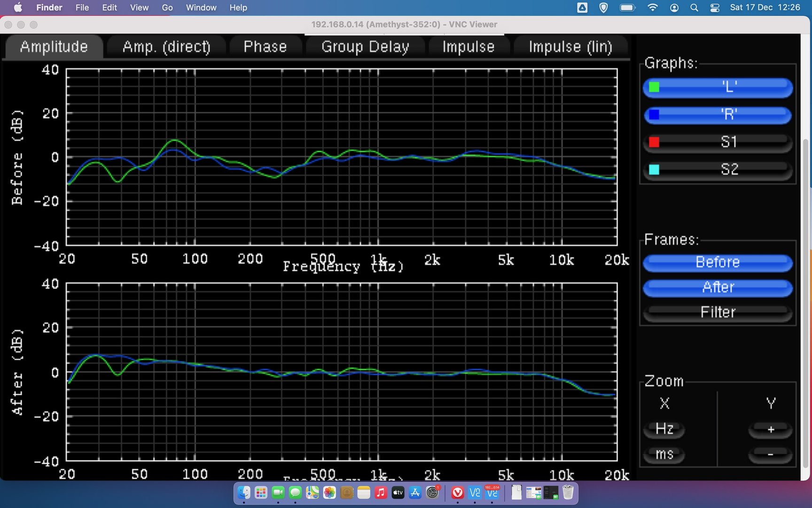Open the Wi-Fi status icon
This screenshot has height=508, width=812.
[652, 8]
